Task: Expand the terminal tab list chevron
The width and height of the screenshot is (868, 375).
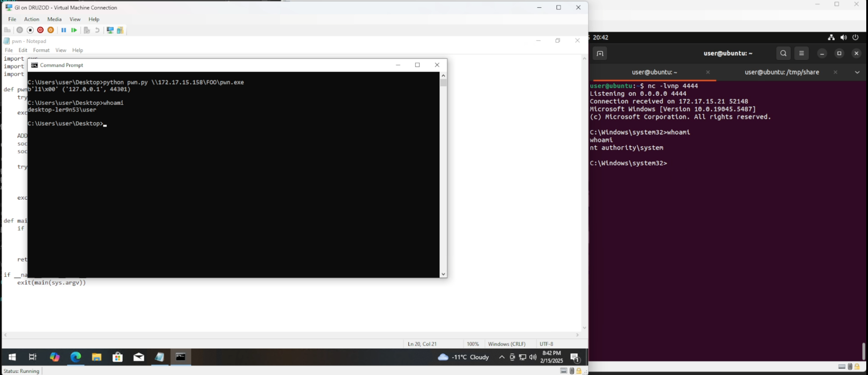Action: [x=857, y=72]
